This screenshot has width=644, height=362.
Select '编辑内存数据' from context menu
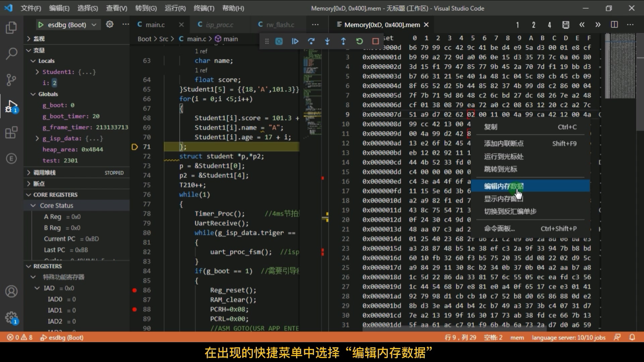coord(504,186)
